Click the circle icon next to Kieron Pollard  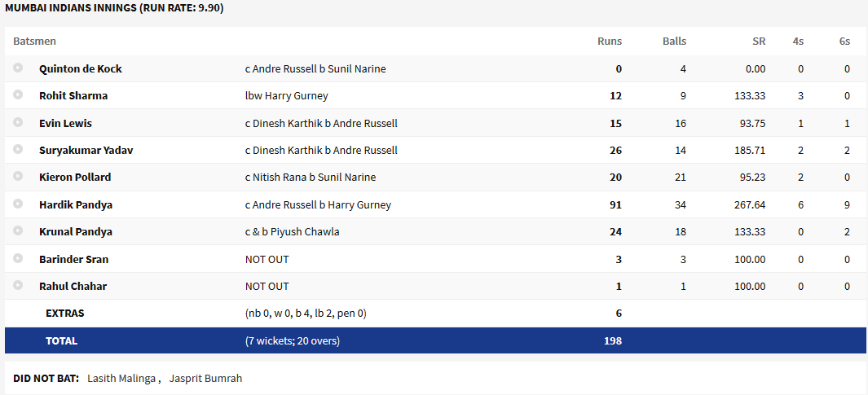pyautogui.click(x=18, y=177)
